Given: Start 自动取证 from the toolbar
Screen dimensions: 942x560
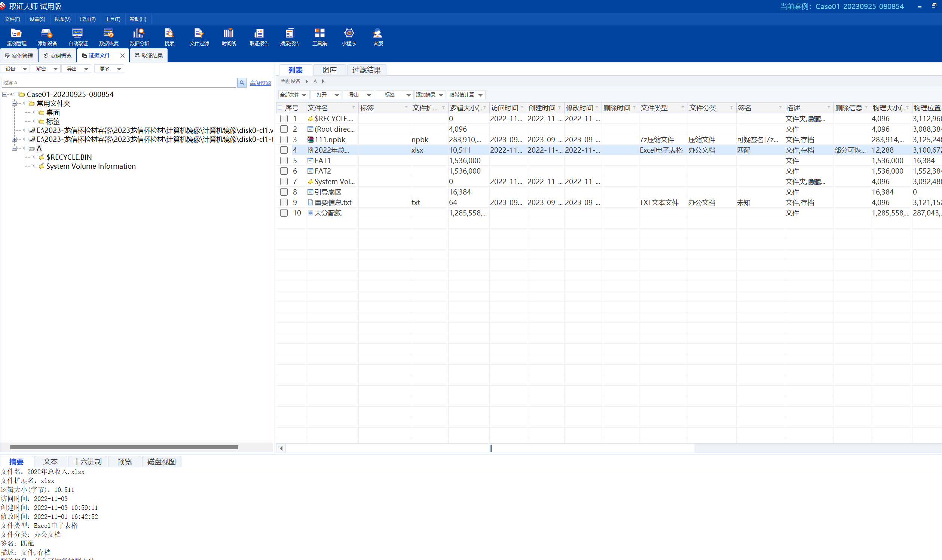Looking at the screenshot, I should coord(78,37).
